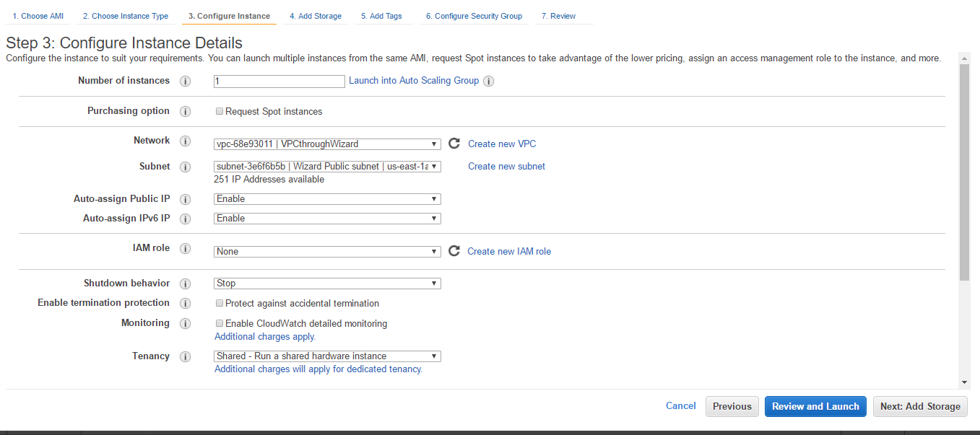Viewport: 980px width, 435px height.
Task: Go to 5. Add Tags tab
Action: point(381,16)
